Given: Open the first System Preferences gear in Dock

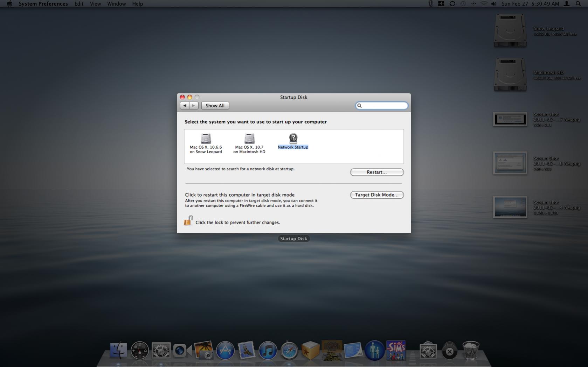Looking at the screenshot, I should pyautogui.click(x=161, y=350).
